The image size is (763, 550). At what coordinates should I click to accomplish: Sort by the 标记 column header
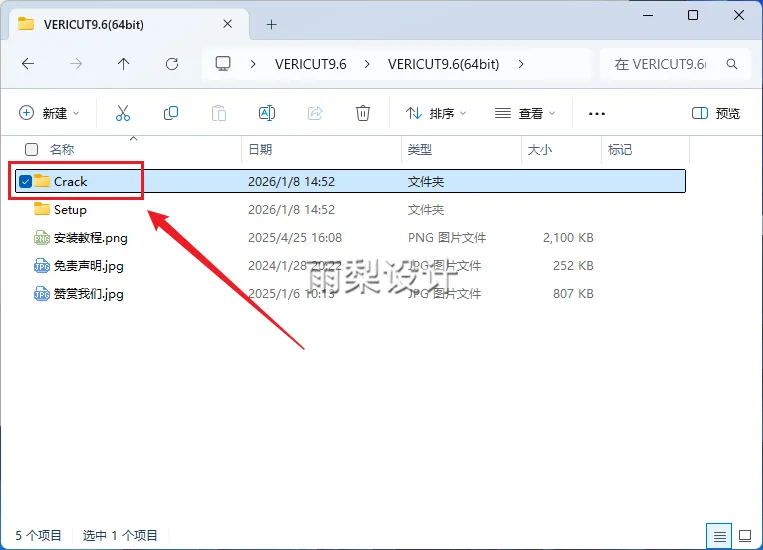pyautogui.click(x=619, y=149)
